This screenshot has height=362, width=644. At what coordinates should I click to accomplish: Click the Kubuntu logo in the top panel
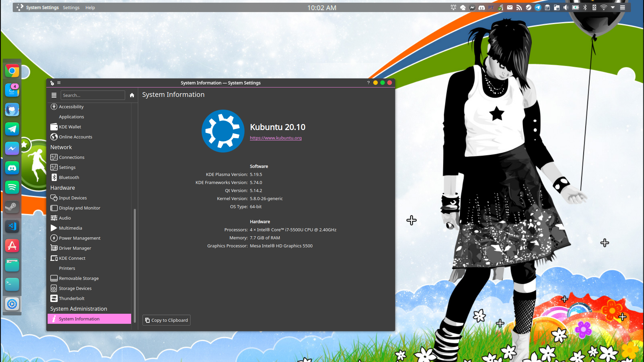coord(20,7)
